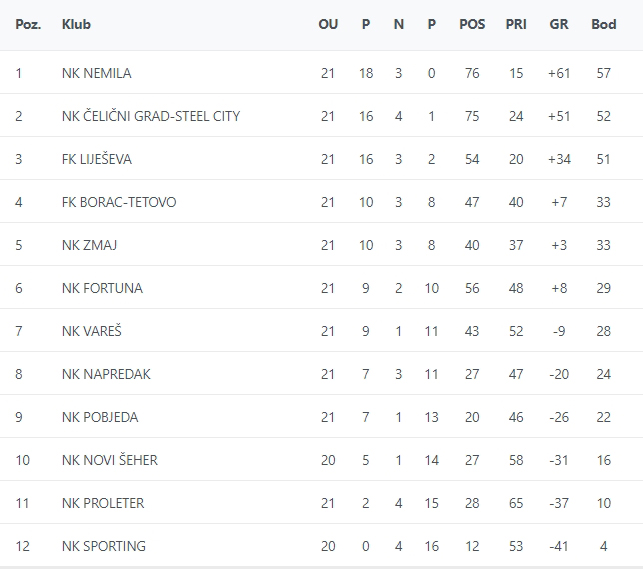Sort by the Bod column header
The image size is (643, 570).
604,24
